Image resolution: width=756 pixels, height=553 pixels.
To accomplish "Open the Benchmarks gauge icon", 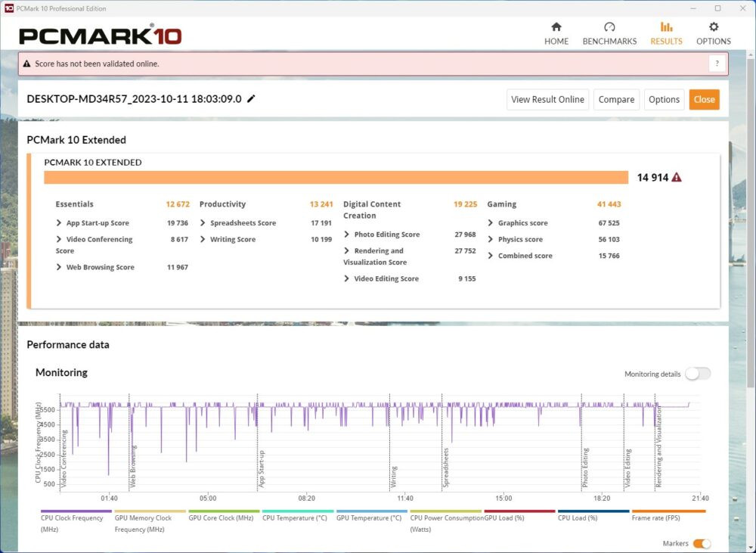I will (x=609, y=27).
